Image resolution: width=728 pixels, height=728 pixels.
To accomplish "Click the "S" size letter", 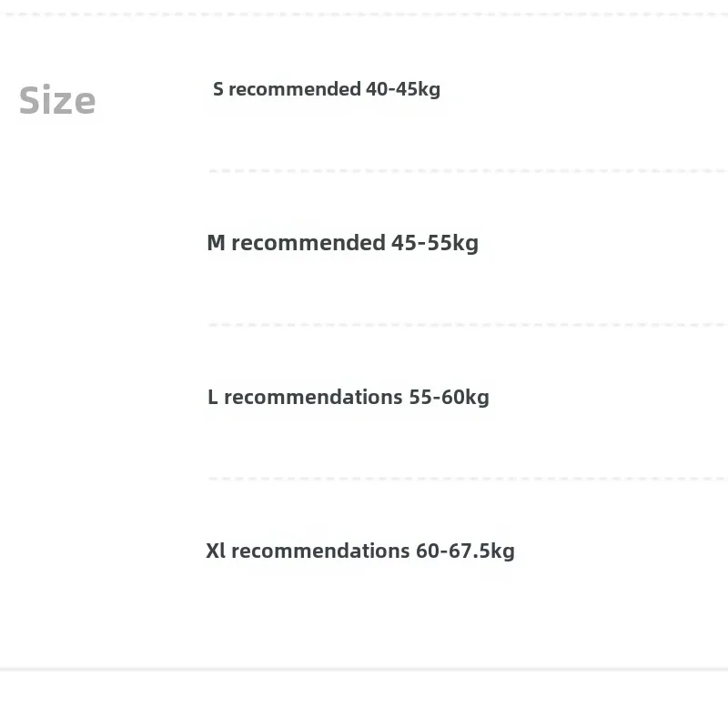I will point(218,89).
